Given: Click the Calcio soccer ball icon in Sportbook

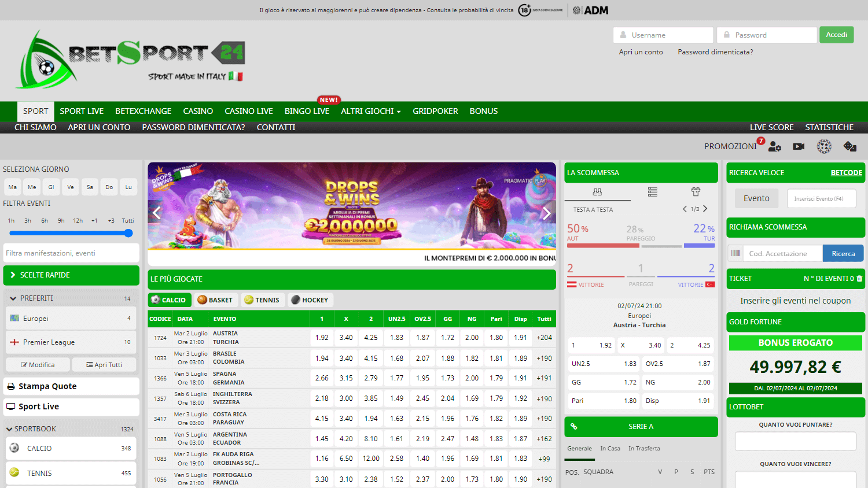Looking at the screenshot, I should (x=14, y=448).
